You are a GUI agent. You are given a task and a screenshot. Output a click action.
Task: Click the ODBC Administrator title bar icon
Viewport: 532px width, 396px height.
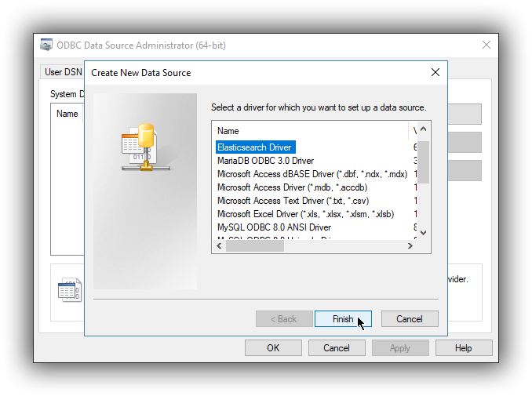(x=47, y=45)
